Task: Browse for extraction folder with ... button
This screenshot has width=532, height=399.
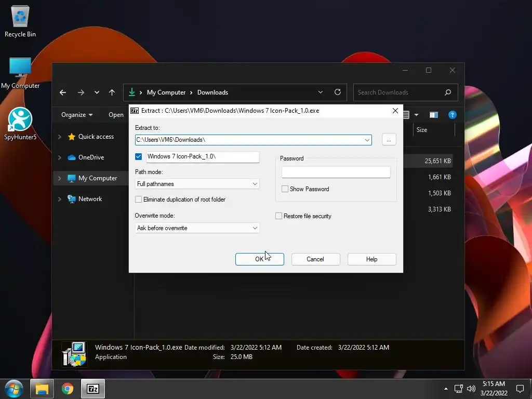Action: (389, 140)
